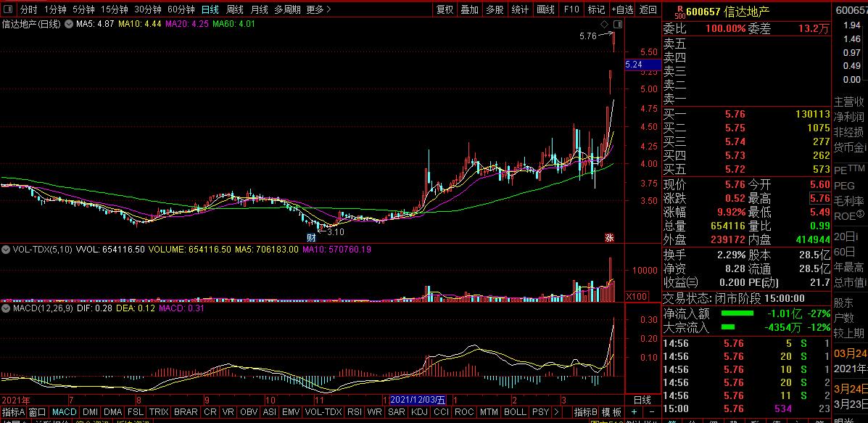Open F10 company info
868x423 pixels.
coord(571,9)
